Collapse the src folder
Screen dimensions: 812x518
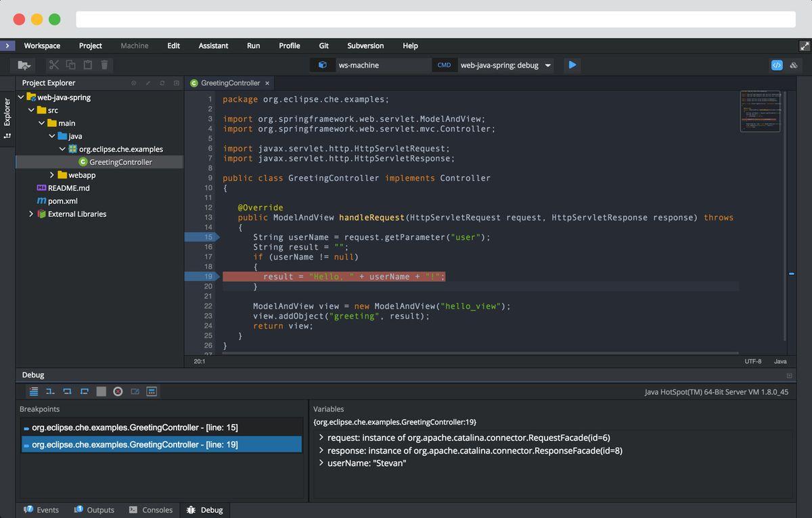30,110
